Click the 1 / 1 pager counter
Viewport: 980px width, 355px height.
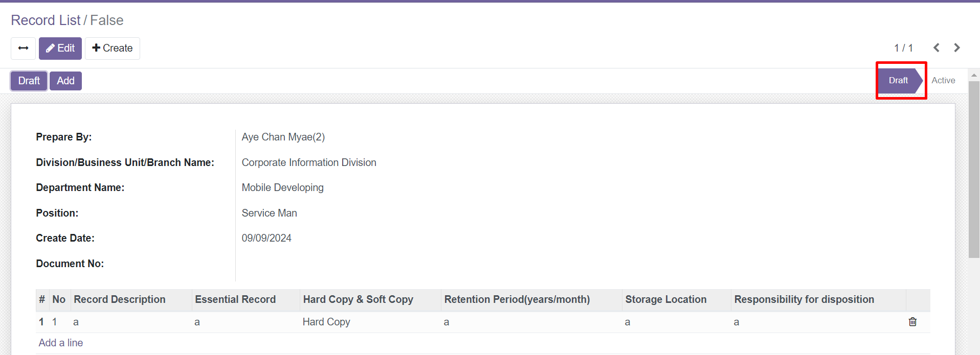(903, 48)
